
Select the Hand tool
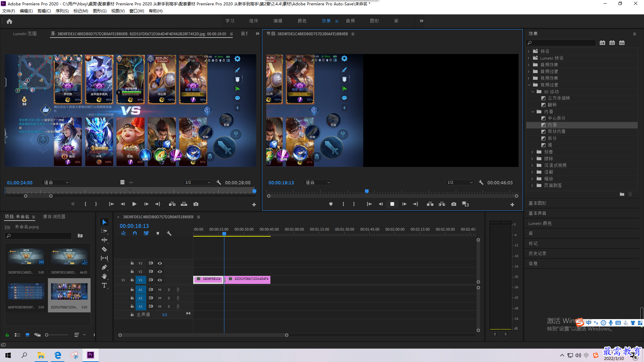pos(104,276)
